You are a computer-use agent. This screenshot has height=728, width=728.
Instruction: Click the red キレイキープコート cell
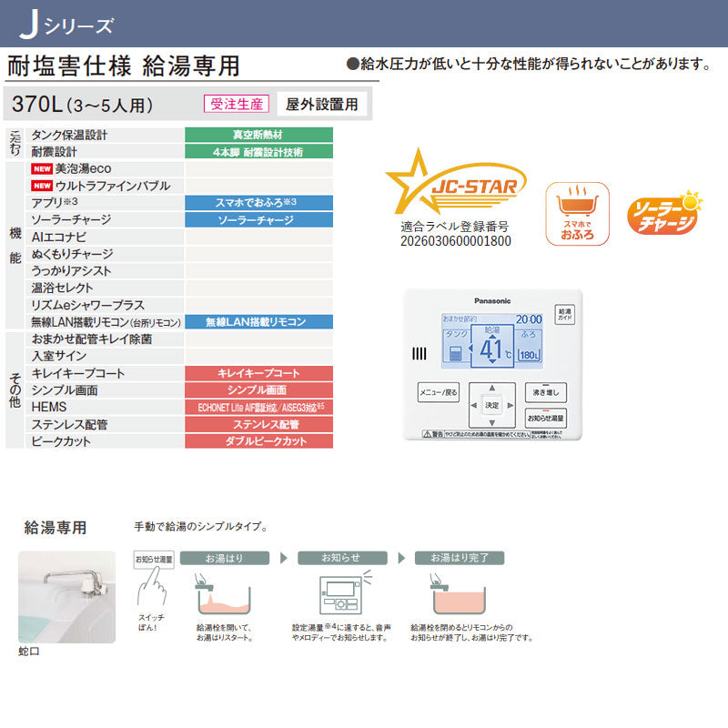258,373
